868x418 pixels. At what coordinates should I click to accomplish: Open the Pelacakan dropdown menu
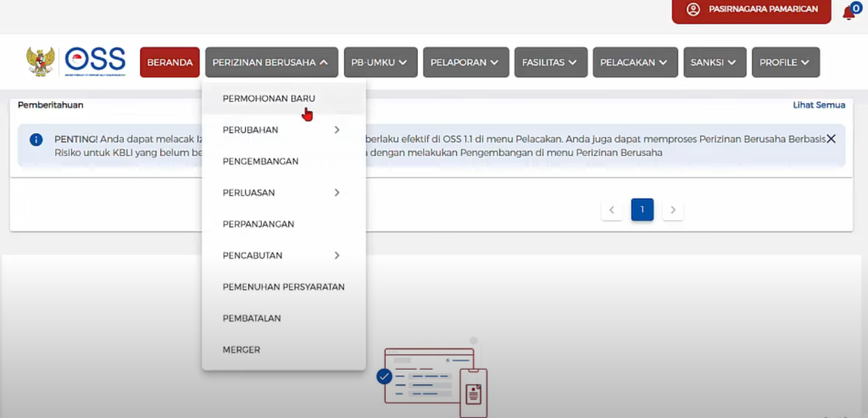pyautogui.click(x=635, y=62)
